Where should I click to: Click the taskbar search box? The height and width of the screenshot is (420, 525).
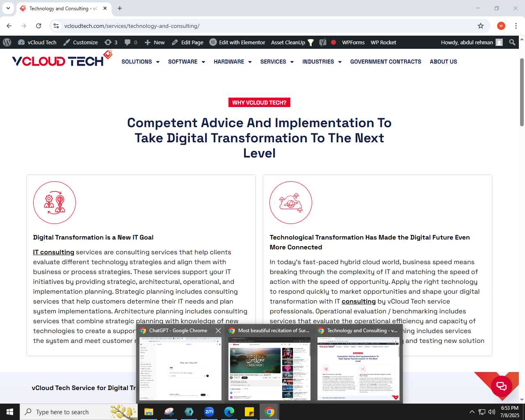pos(79,412)
